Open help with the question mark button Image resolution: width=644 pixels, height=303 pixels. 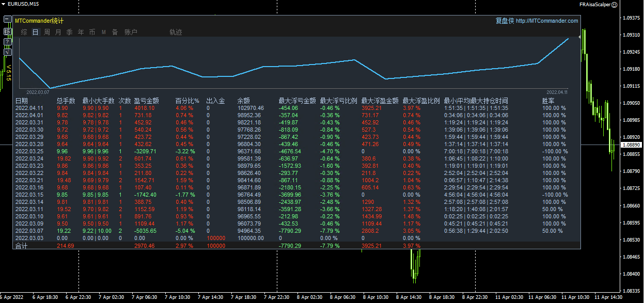pos(7,42)
